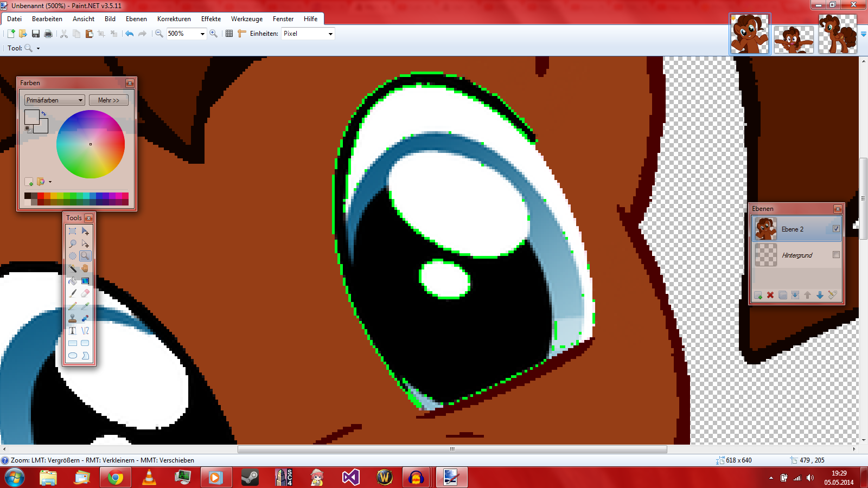Select the Eraser tool
This screenshot has height=488, width=868.
[x=85, y=293]
